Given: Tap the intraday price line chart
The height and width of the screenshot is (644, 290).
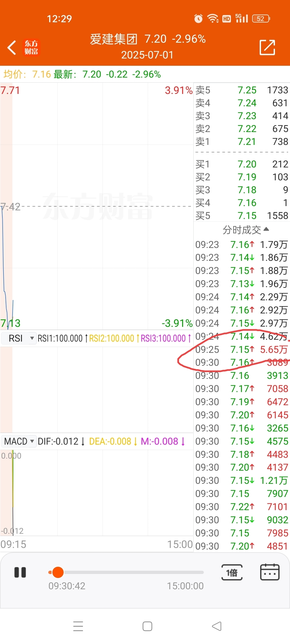Looking at the screenshot, I should coord(97,207).
